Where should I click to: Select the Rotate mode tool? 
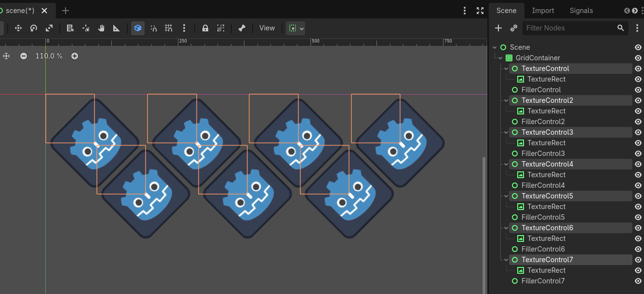coord(34,28)
